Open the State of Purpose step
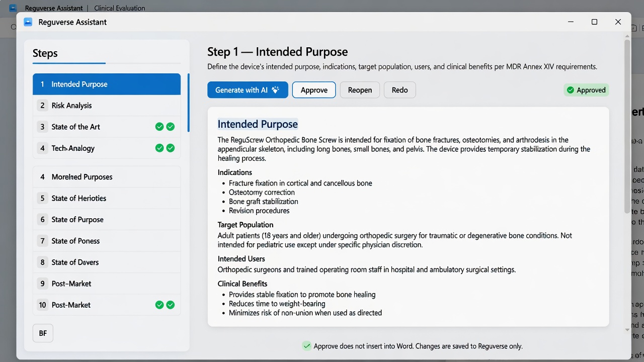Viewport: 644px width, 362px height. pos(107,220)
